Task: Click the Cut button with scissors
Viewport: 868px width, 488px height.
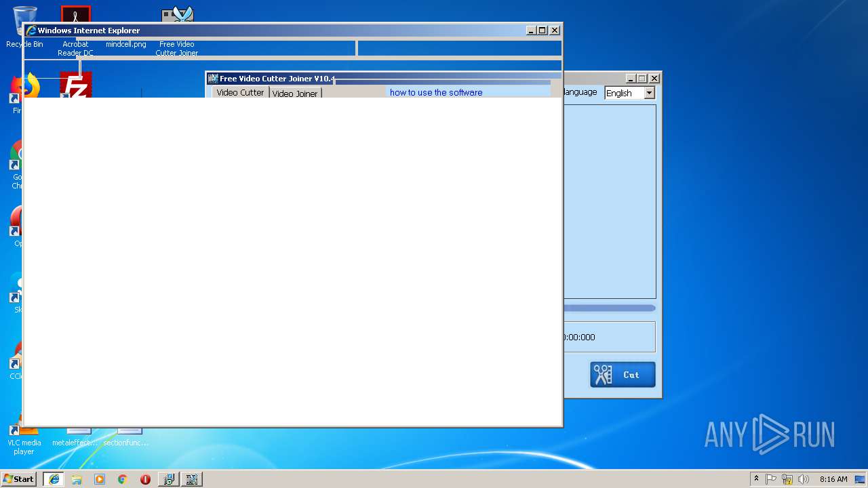Action: 623,375
